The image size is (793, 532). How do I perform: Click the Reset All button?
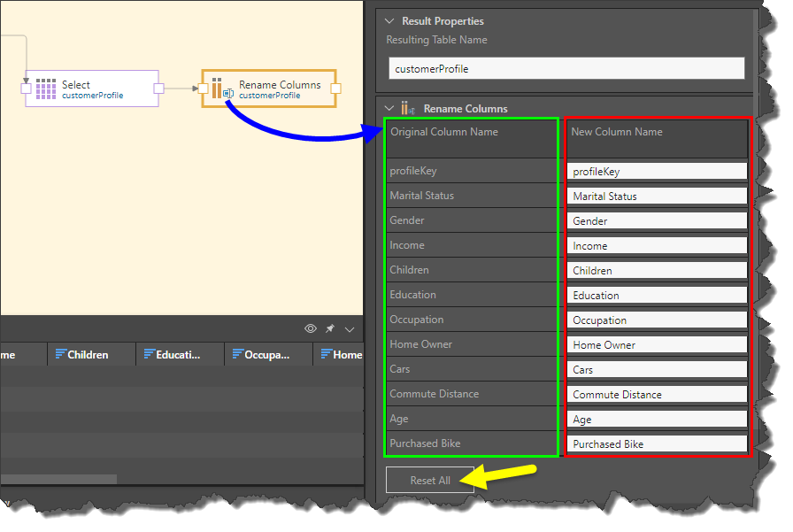pyautogui.click(x=430, y=480)
